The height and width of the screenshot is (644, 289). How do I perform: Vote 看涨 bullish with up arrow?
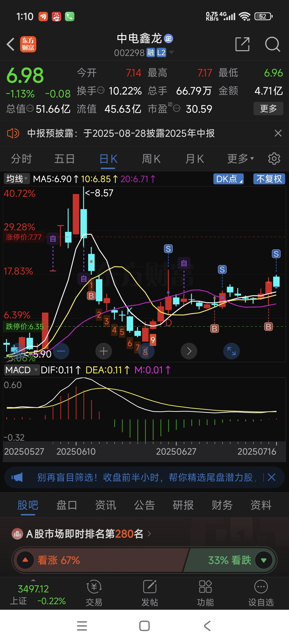point(25,560)
